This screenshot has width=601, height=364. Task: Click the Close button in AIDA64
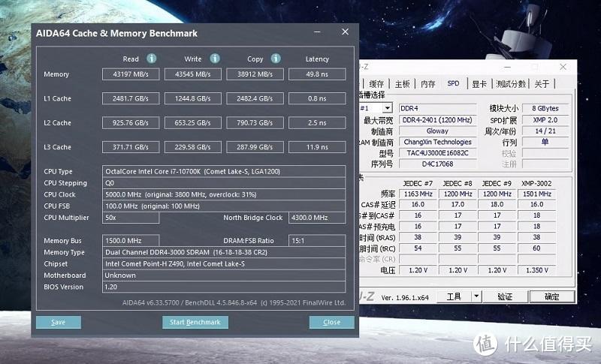(x=331, y=322)
